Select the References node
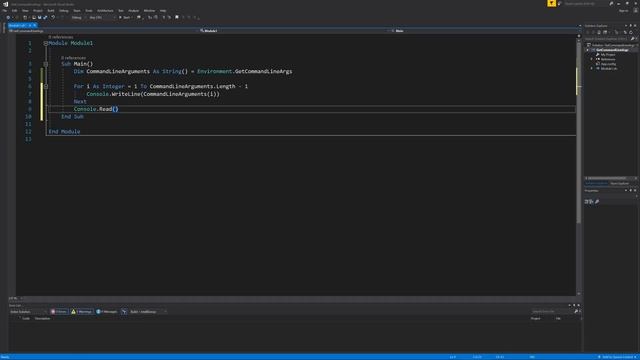The image size is (640, 360). point(607,59)
